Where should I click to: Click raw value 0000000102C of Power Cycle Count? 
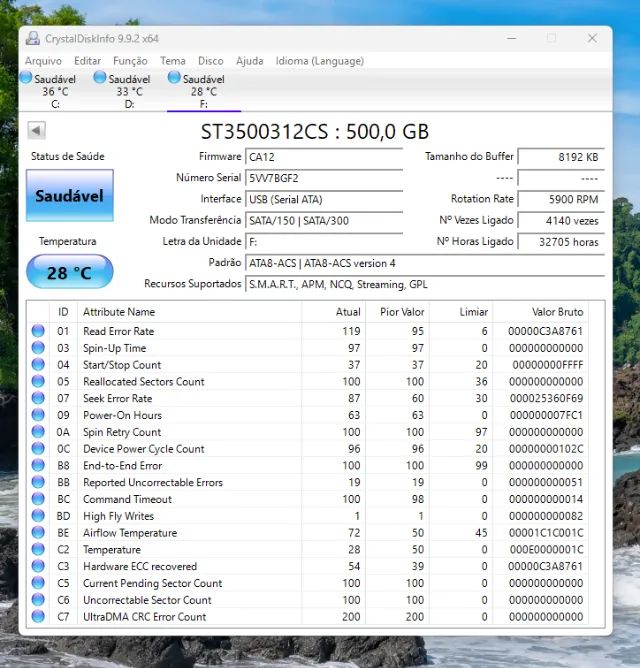click(x=546, y=449)
